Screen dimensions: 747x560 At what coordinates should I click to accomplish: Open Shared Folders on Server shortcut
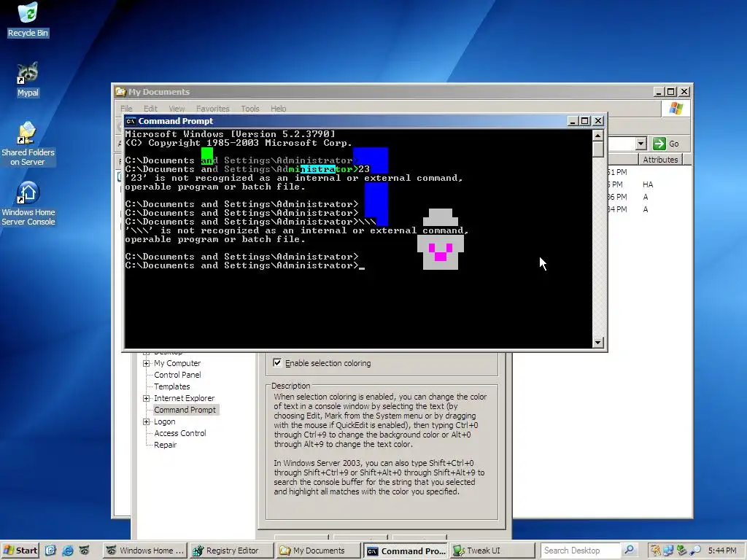(x=28, y=144)
